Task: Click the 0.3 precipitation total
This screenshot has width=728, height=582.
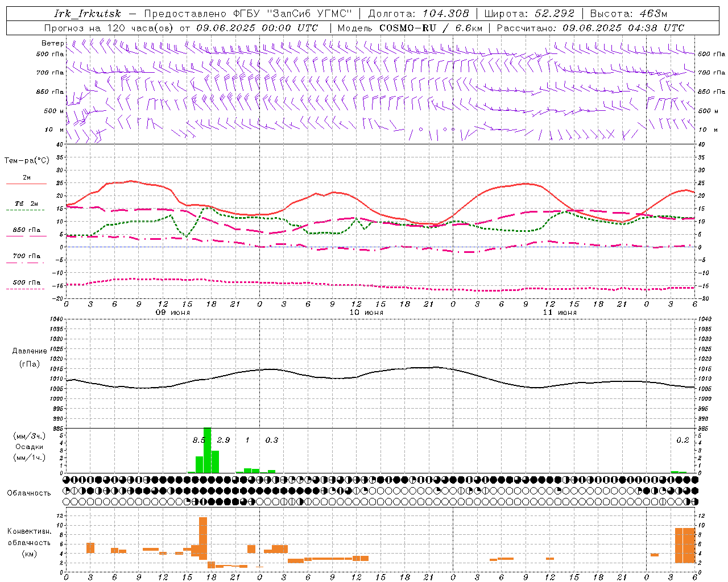Action: coord(272,440)
